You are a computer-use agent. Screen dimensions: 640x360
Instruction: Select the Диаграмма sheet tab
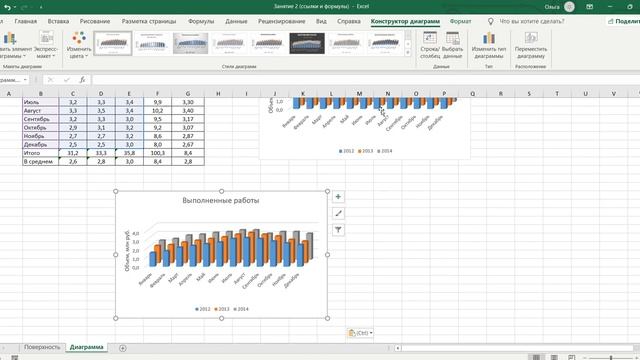point(87,347)
